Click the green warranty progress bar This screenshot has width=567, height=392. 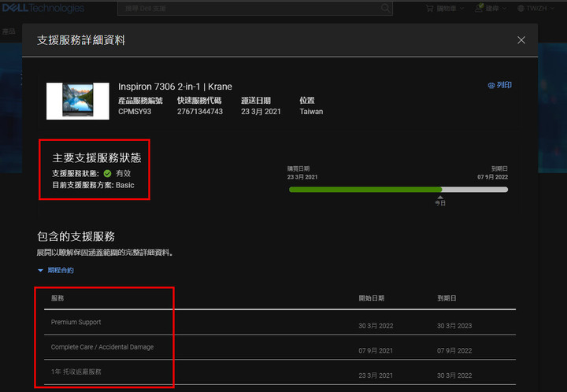(365, 190)
